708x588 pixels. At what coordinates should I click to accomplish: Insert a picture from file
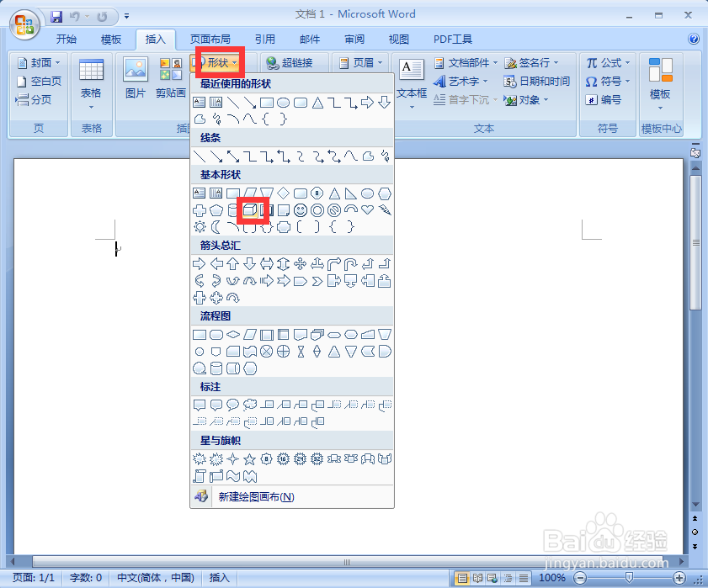pyautogui.click(x=136, y=77)
